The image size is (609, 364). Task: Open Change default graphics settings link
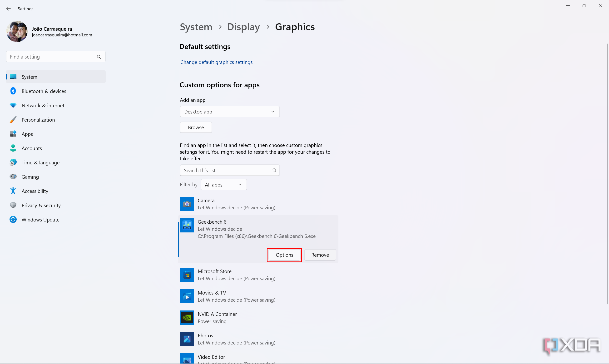(x=216, y=62)
